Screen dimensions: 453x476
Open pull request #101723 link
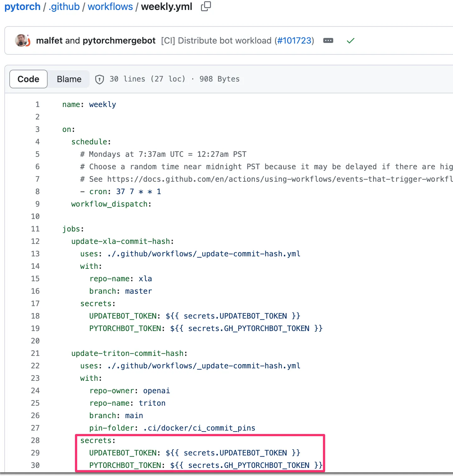coord(294,41)
